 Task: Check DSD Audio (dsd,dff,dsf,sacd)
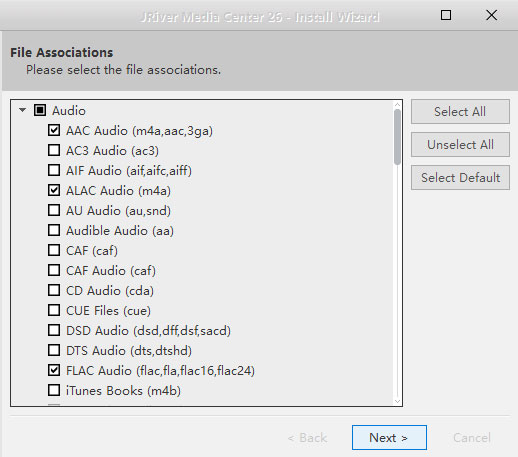pyautogui.click(x=54, y=330)
